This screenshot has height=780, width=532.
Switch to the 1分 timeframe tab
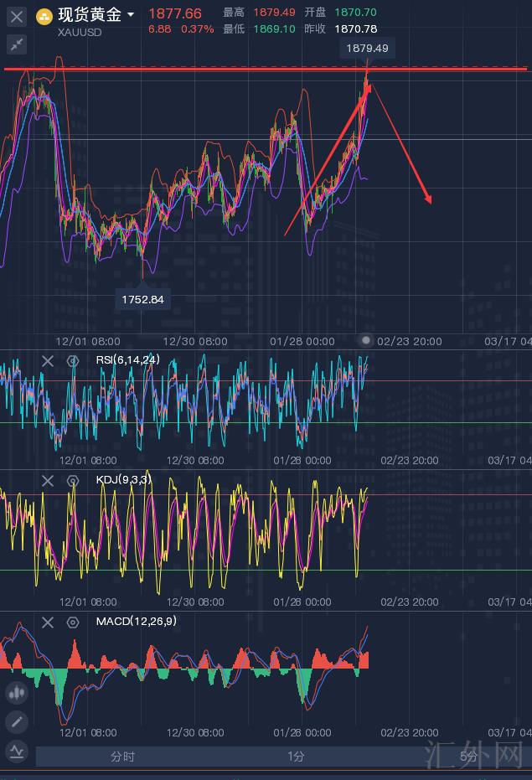tap(296, 757)
